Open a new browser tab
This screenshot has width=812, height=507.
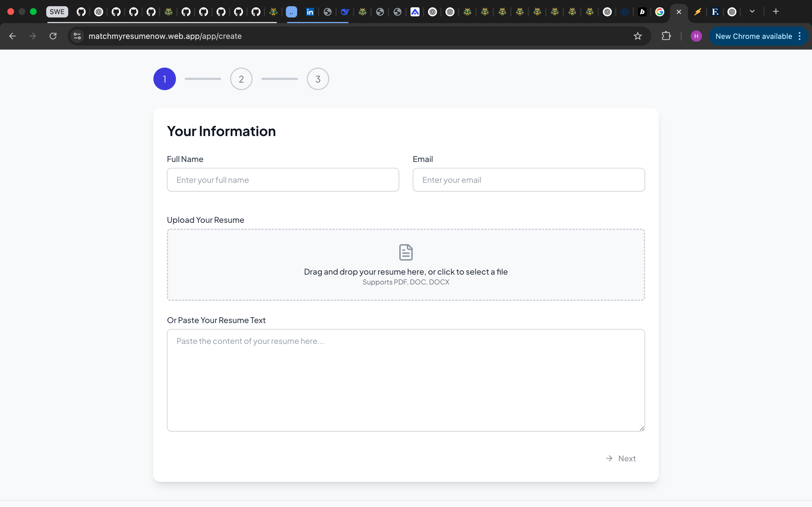[x=775, y=12]
